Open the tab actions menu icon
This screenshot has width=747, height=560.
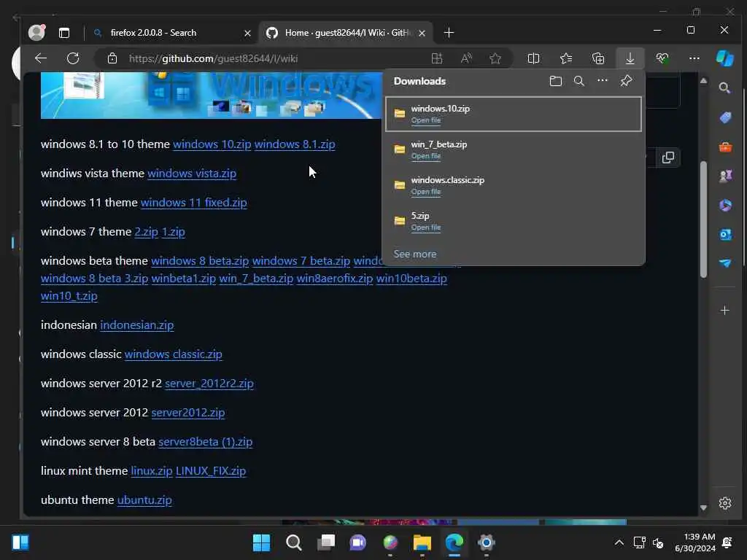coord(64,33)
